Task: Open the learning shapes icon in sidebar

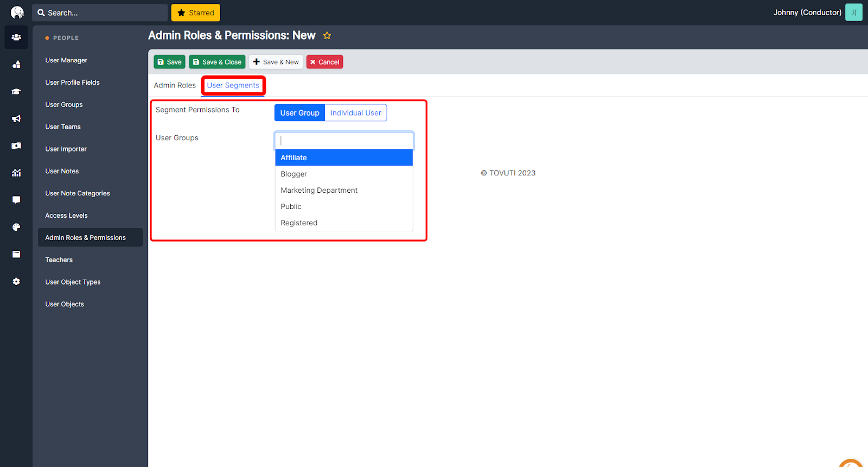Action: tap(16, 65)
